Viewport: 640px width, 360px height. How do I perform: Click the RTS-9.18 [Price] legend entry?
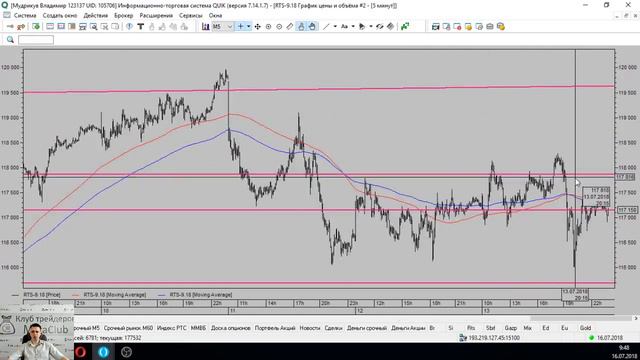[x=36, y=295]
